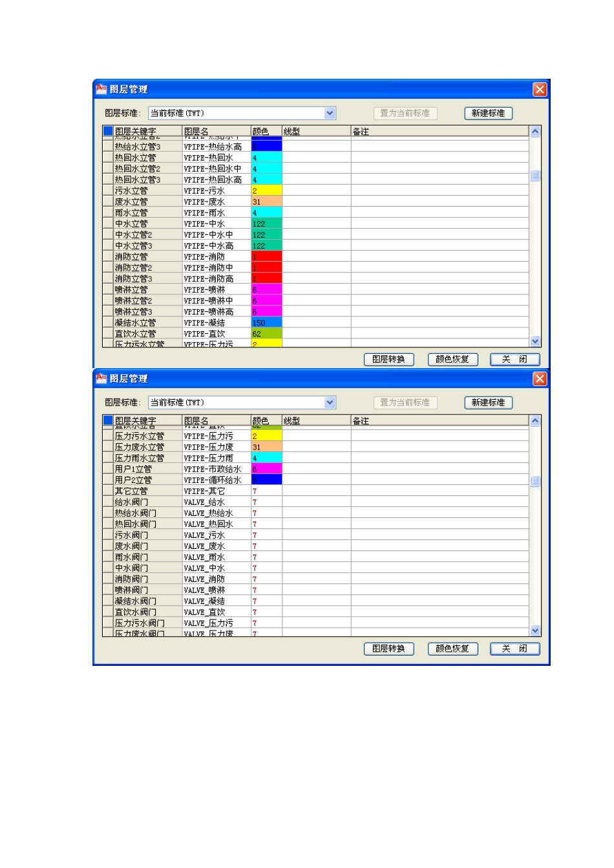
Task: Click layer name VALVE_污水
Action: (x=204, y=535)
